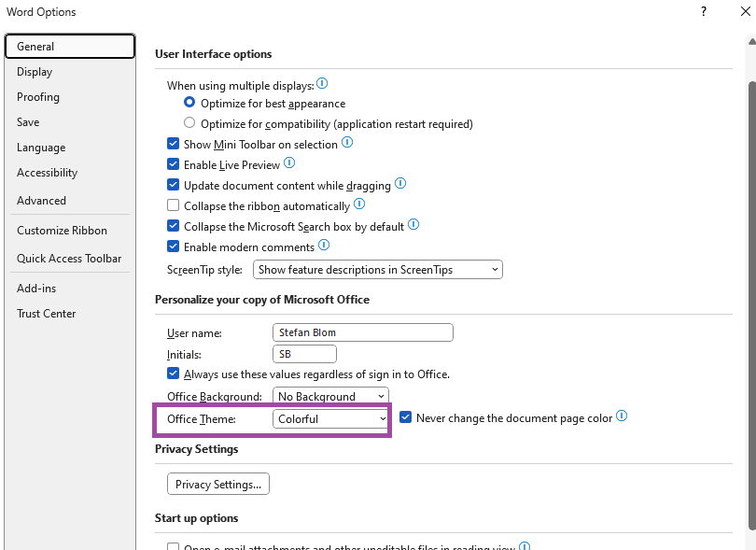This screenshot has height=550, width=756.
Task: Click info icon beside multiple displays label
Action: (x=322, y=84)
